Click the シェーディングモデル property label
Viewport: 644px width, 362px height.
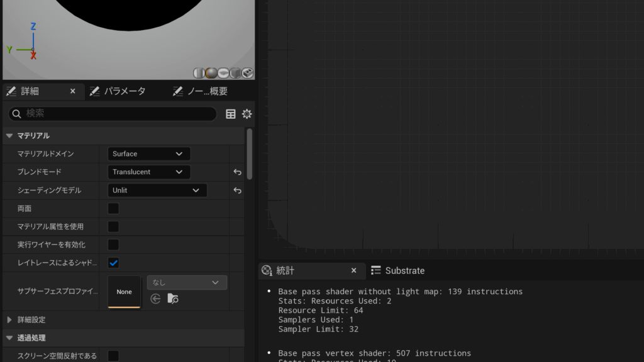tap(49, 190)
